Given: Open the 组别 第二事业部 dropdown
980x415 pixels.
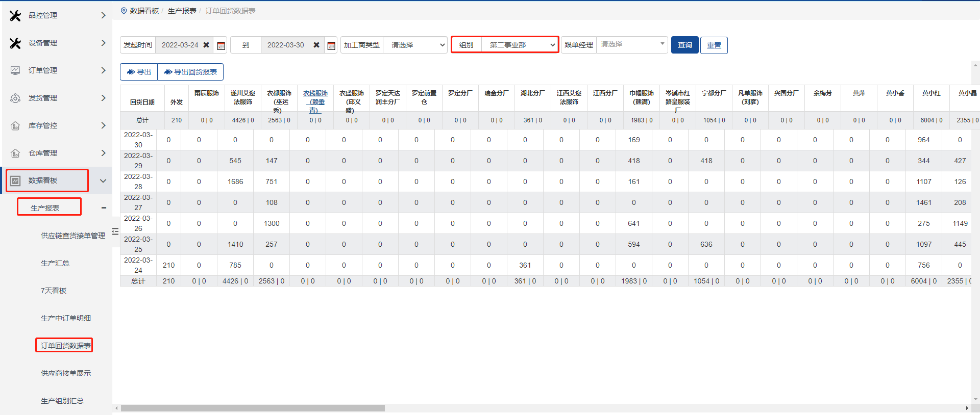Looking at the screenshot, I should [x=520, y=45].
